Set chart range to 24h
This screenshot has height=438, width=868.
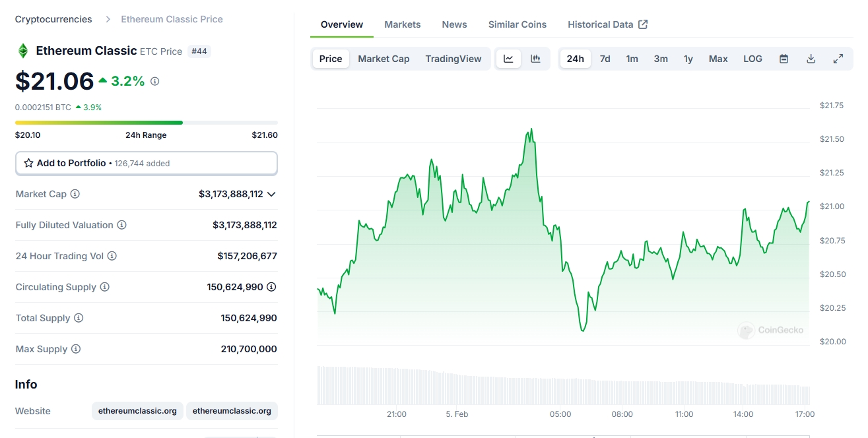576,59
